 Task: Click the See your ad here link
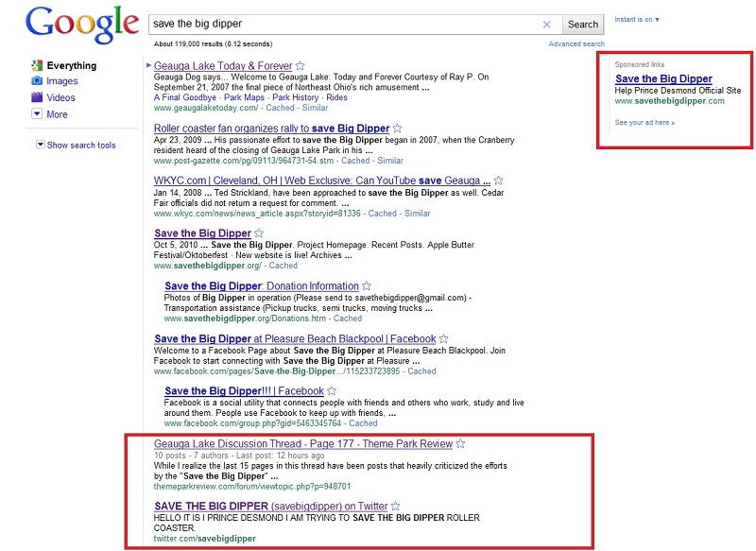tap(644, 123)
